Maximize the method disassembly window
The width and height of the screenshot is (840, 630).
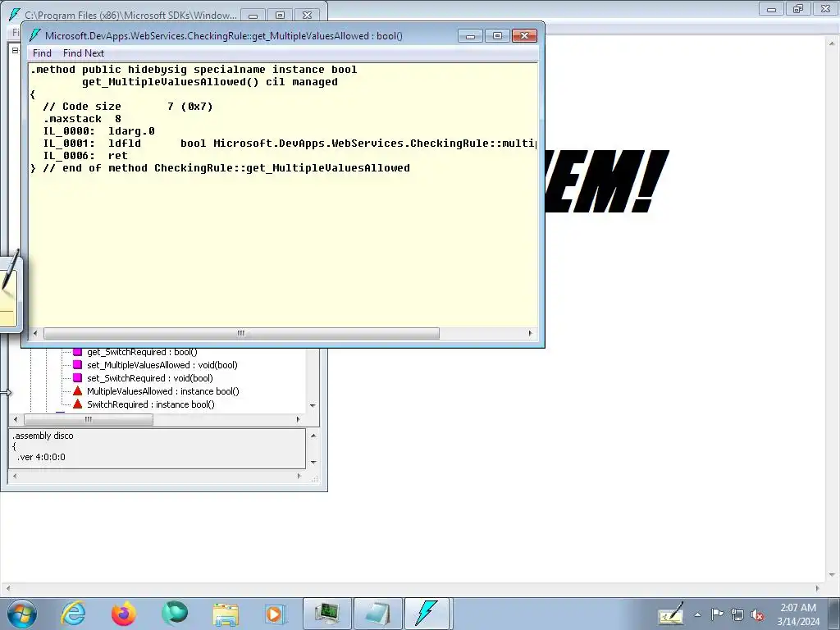coord(497,36)
